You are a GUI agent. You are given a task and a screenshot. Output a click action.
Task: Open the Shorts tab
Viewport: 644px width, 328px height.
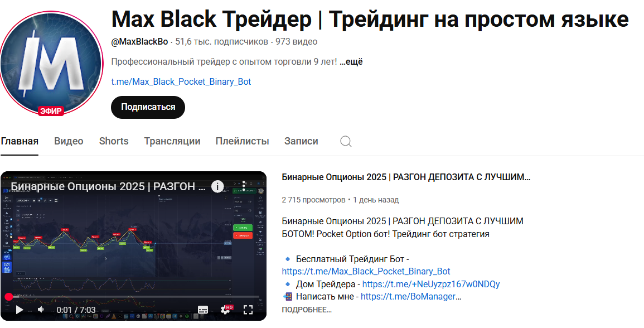point(114,141)
